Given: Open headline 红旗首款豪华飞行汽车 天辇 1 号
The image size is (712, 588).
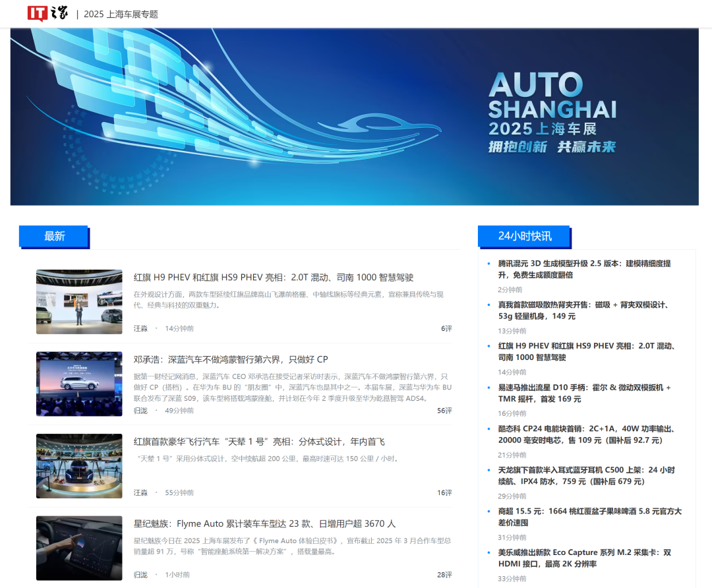Looking at the screenshot, I should [259, 442].
